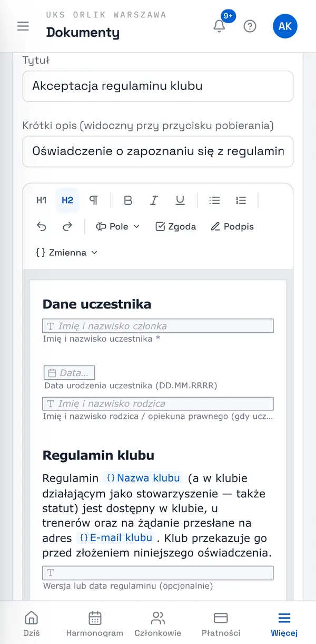Undo the last edit
This screenshot has width=316, height=644.
(x=41, y=226)
